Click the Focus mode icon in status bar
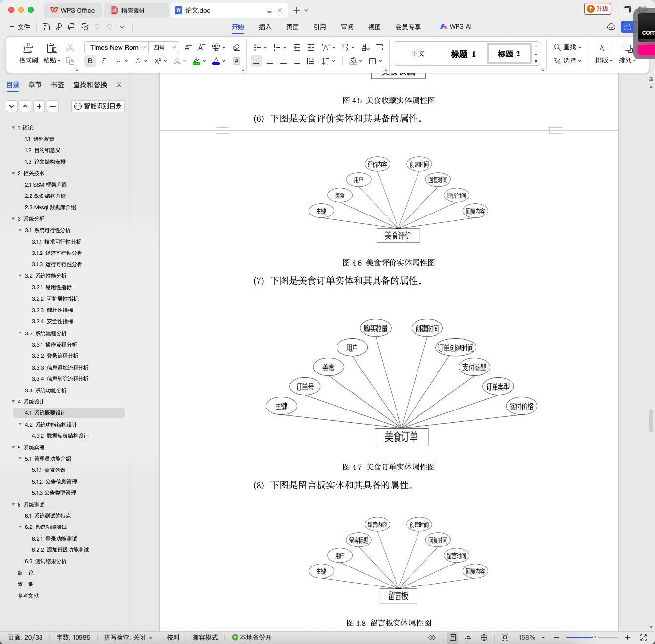Viewport: 655px width, 644px height. tap(505, 637)
